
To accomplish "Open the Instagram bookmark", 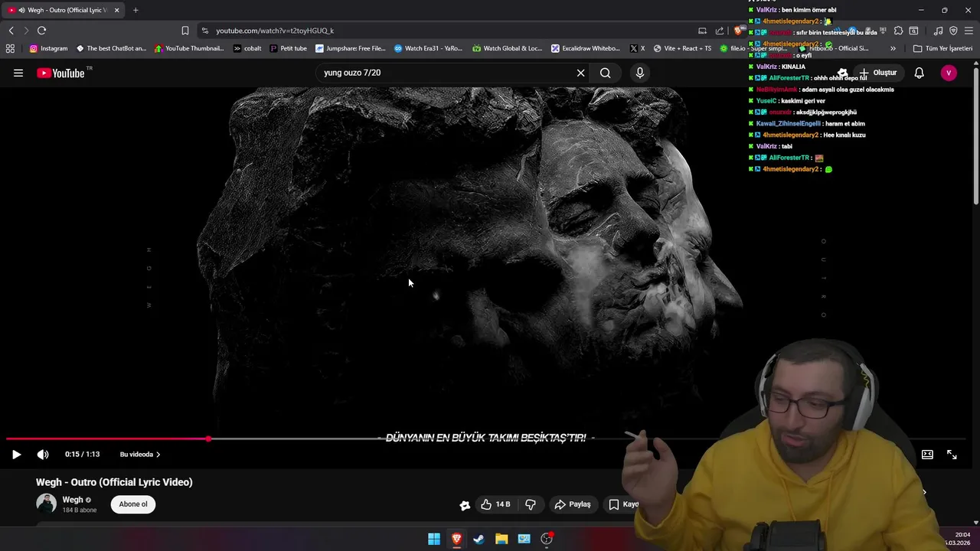I will pos(48,48).
